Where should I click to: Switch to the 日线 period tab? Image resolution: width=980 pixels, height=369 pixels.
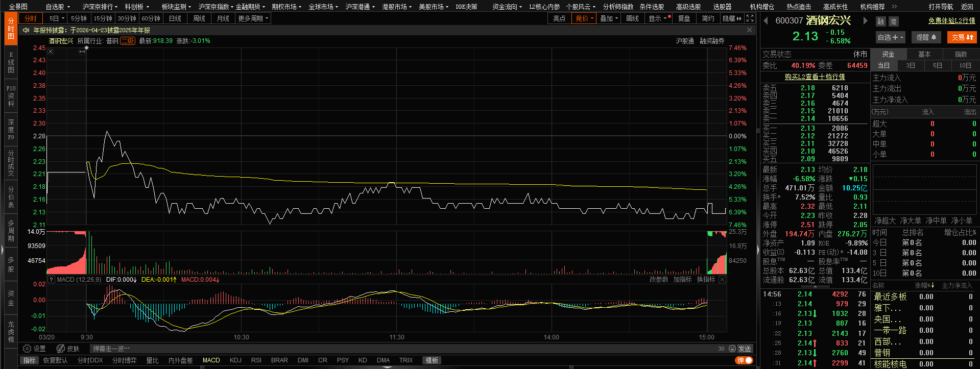175,18
